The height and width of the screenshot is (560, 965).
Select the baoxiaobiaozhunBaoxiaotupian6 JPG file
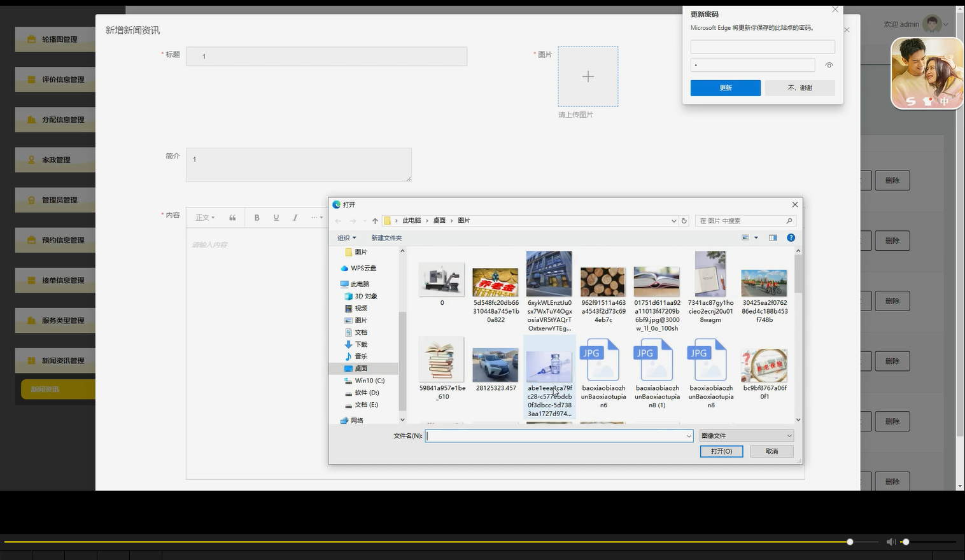(603, 374)
